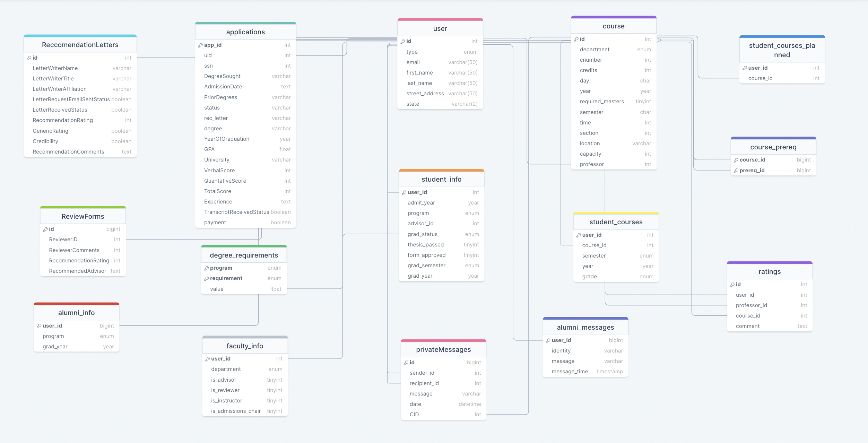Select the privateMessages table header
The height and width of the screenshot is (443, 868).
click(444, 349)
